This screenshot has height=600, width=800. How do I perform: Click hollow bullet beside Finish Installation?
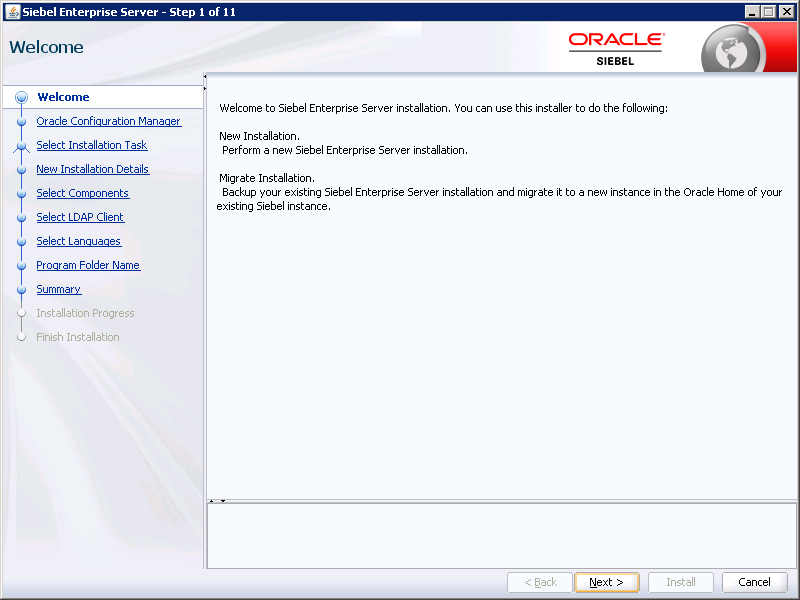(x=21, y=337)
